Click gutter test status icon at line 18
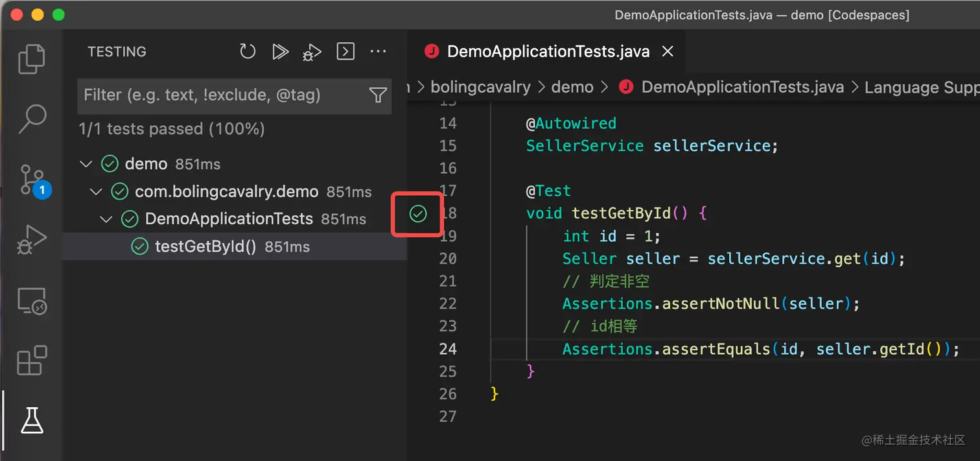This screenshot has height=461, width=980. pos(418,213)
